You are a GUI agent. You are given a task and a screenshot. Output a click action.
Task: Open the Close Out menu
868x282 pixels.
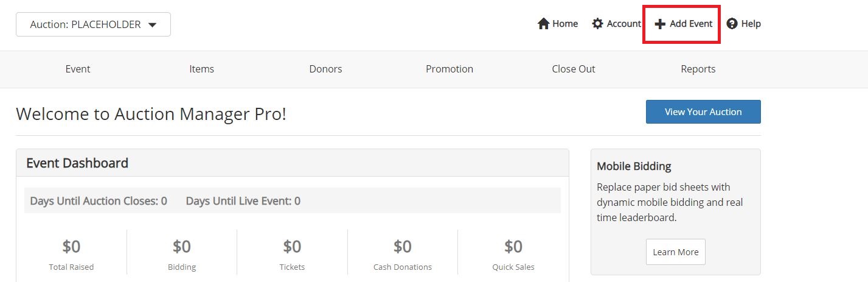(574, 69)
